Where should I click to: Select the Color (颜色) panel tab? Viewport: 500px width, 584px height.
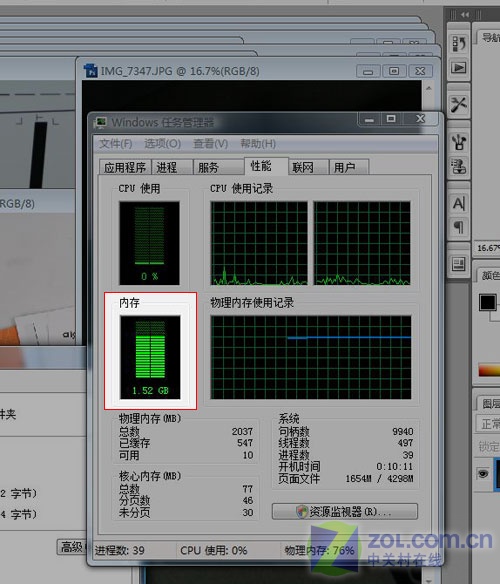point(490,275)
